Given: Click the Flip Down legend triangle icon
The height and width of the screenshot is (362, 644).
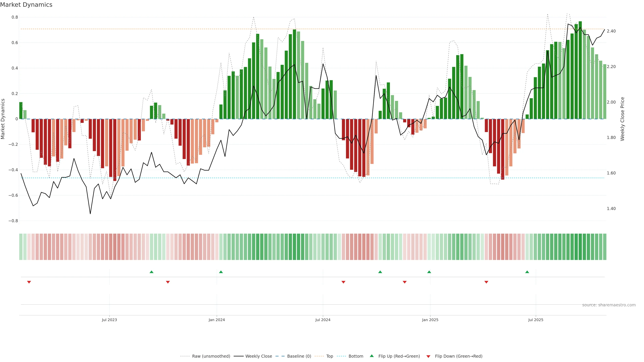Looking at the screenshot, I should (x=428, y=356).
